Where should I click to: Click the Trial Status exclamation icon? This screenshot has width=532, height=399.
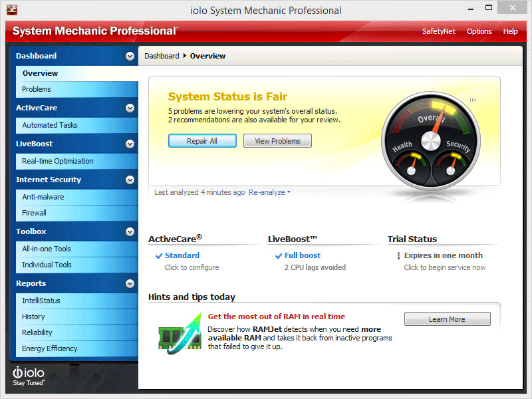point(398,255)
